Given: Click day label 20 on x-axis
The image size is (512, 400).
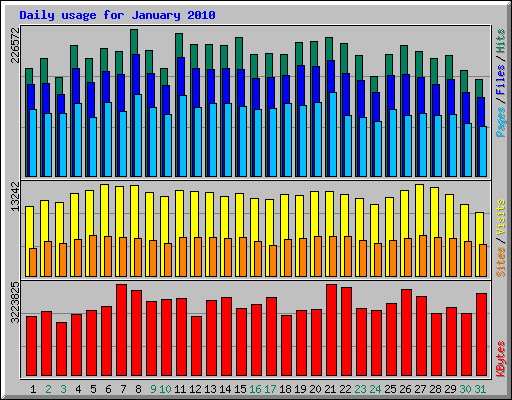Looking at the screenshot, I should [x=315, y=389].
